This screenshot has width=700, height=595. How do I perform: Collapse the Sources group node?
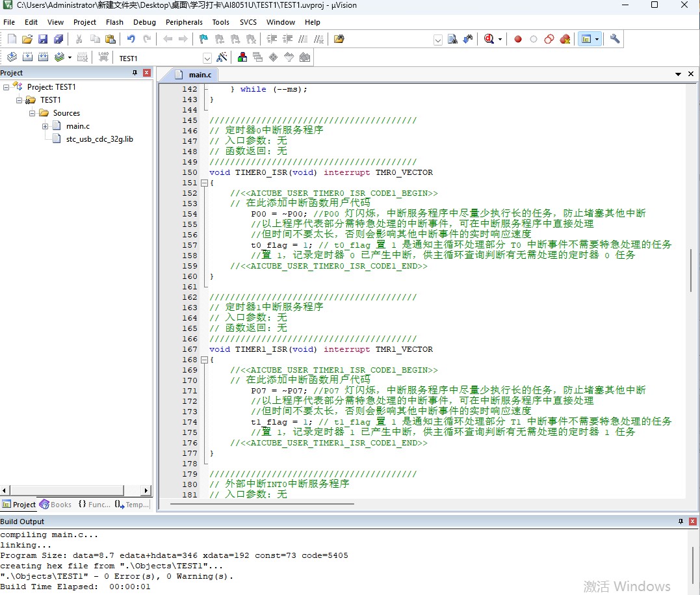click(32, 113)
